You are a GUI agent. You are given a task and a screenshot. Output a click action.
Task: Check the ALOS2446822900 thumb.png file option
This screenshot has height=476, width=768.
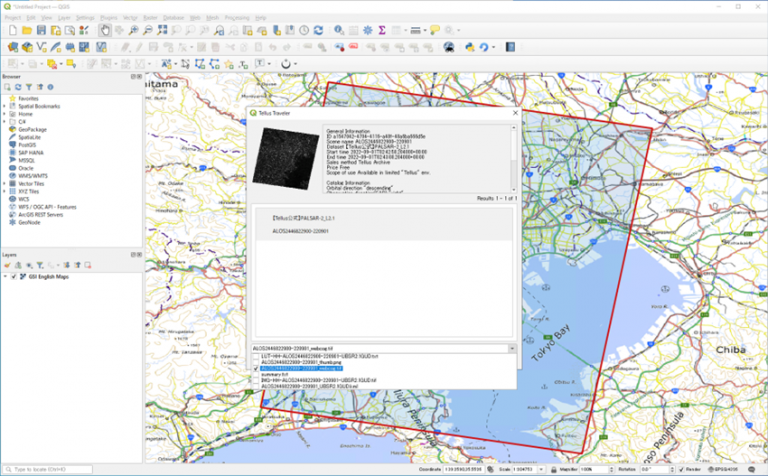[256, 362]
